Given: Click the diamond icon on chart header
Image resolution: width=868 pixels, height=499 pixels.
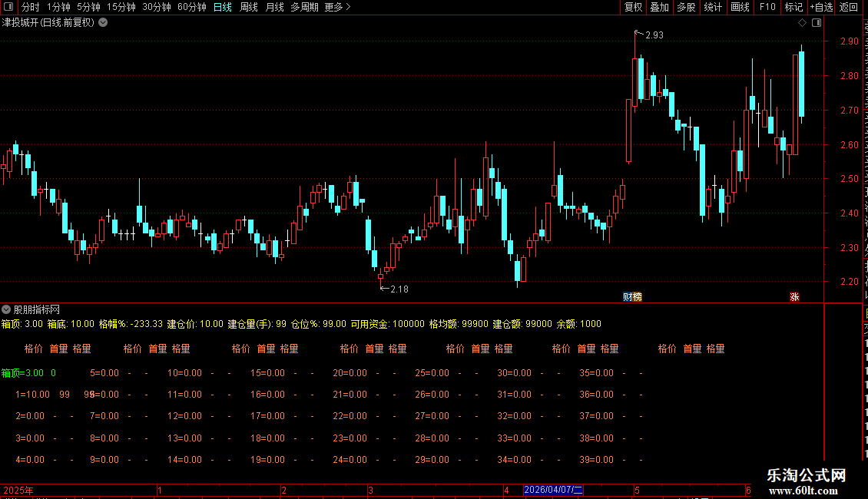Looking at the screenshot, I should [802, 23].
